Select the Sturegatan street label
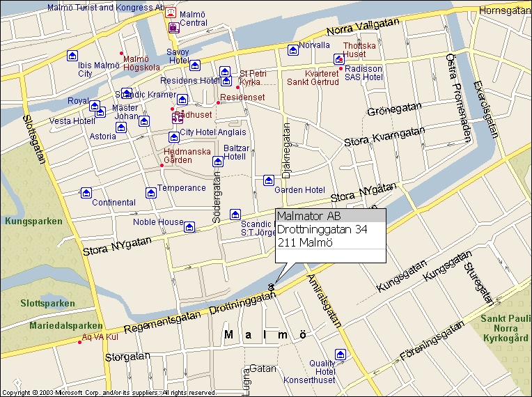Screen dimensions: 532x397 [478, 283]
